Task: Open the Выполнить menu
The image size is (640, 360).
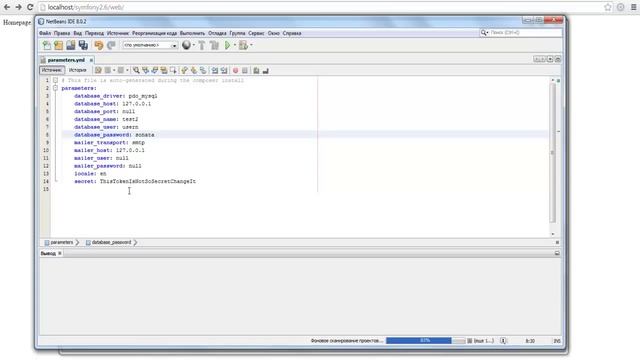Action: pyautogui.click(x=192, y=33)
